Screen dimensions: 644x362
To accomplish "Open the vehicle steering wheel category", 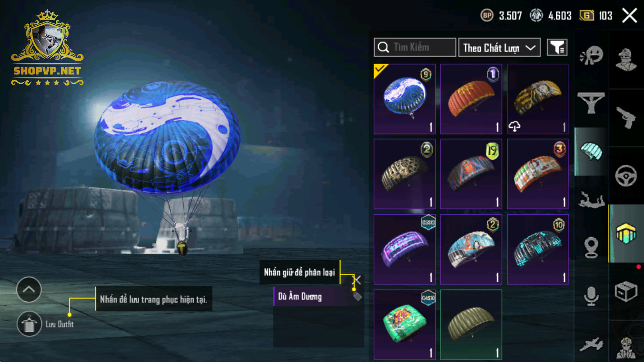I will pos(626,176).
